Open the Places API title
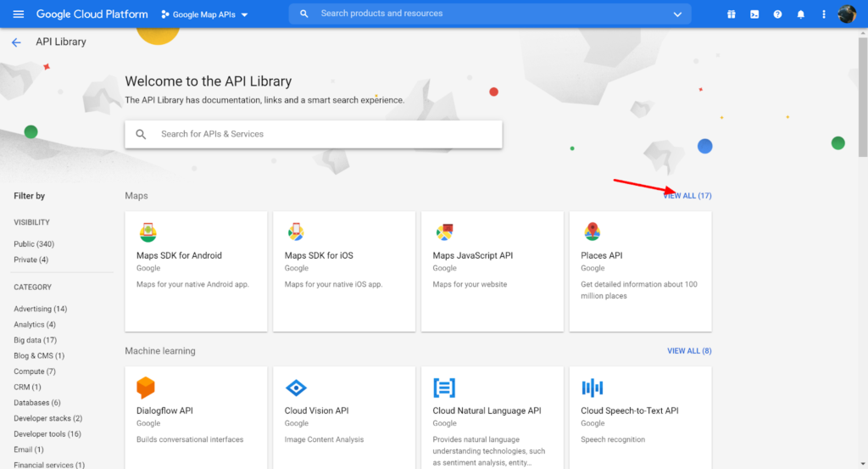This screenshot has width=868, height=469. [x=601, y=255]
